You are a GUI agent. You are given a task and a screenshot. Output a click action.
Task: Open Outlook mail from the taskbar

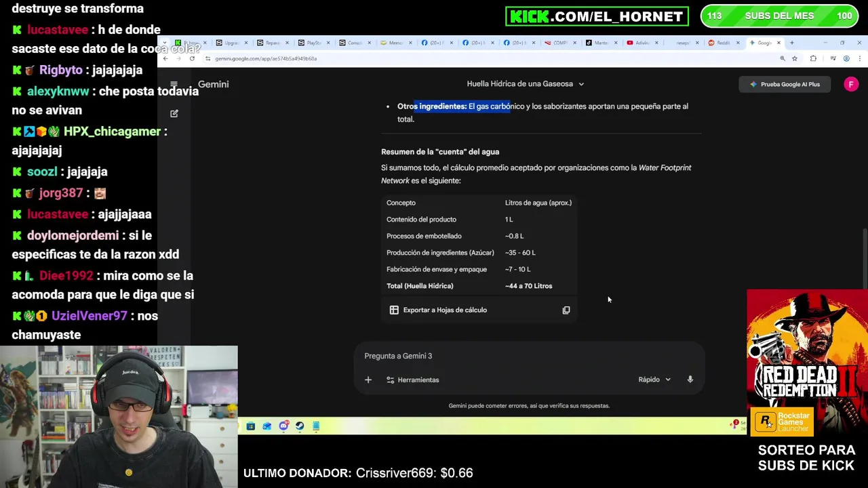pyautogui.click(x=267, y=426)
